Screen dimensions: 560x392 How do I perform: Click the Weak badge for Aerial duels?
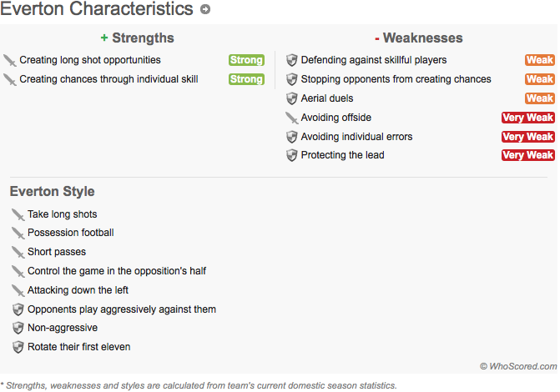[x=540, y=98]
